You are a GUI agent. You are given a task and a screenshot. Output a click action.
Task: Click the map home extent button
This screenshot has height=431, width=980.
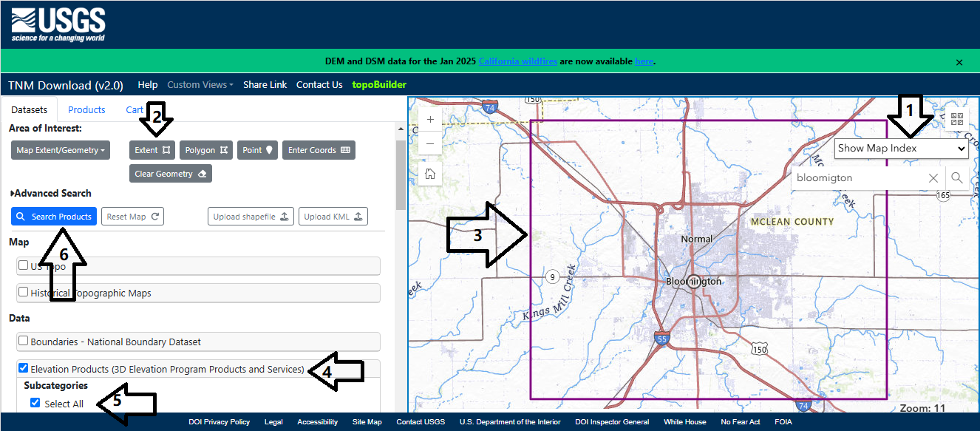(x=430, y=174)
